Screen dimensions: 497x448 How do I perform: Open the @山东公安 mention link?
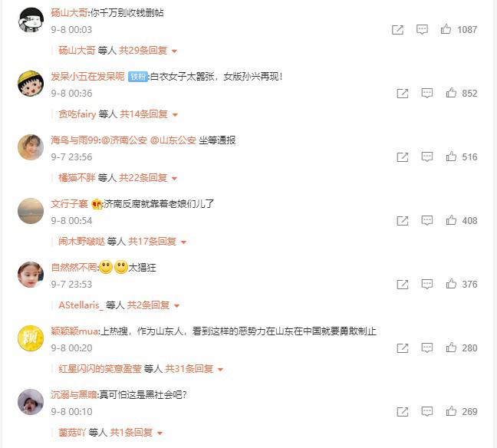click(173, 140)
